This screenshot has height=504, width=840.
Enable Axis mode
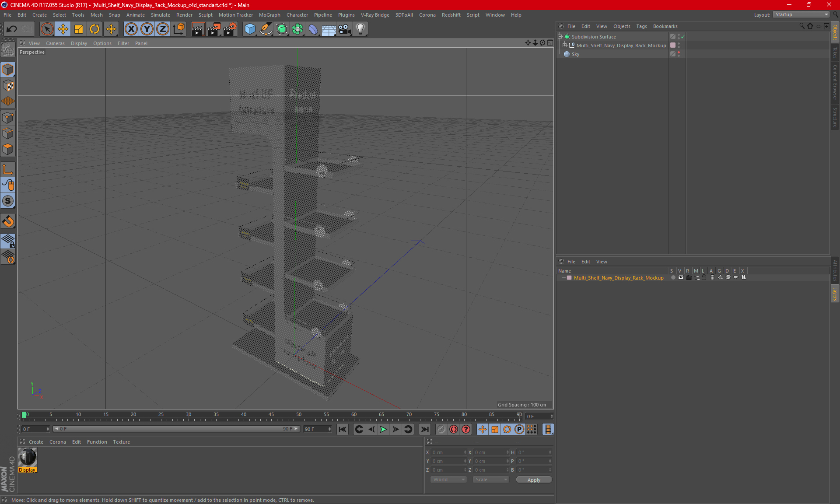point(8,169)
